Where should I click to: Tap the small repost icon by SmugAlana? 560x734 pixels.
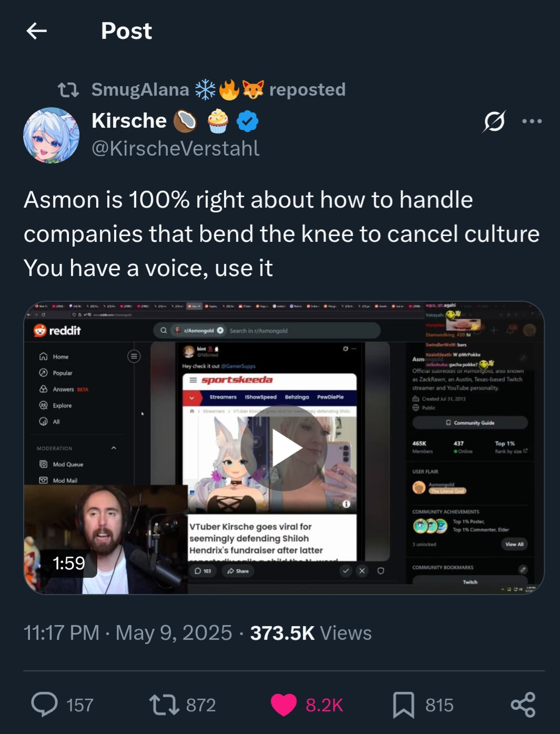(x=68, y=90)
